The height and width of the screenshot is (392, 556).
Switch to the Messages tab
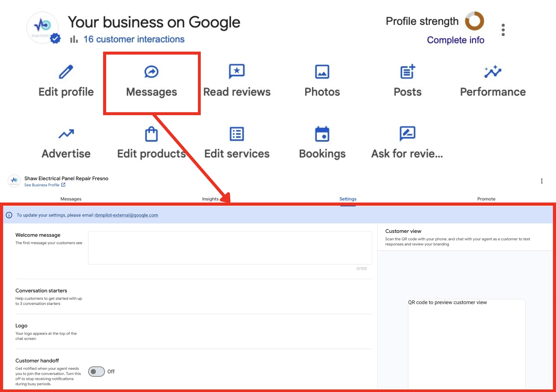coord(71,199)
